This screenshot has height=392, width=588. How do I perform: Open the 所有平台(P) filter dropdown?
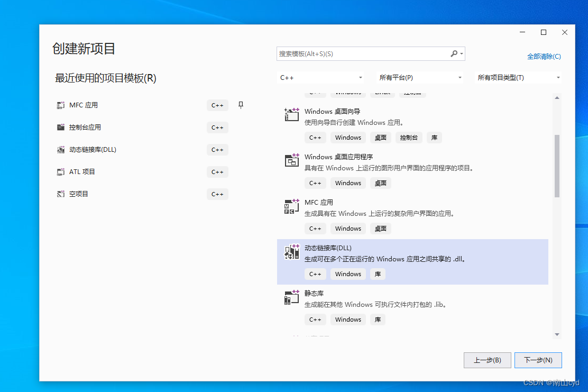(419, 78)
